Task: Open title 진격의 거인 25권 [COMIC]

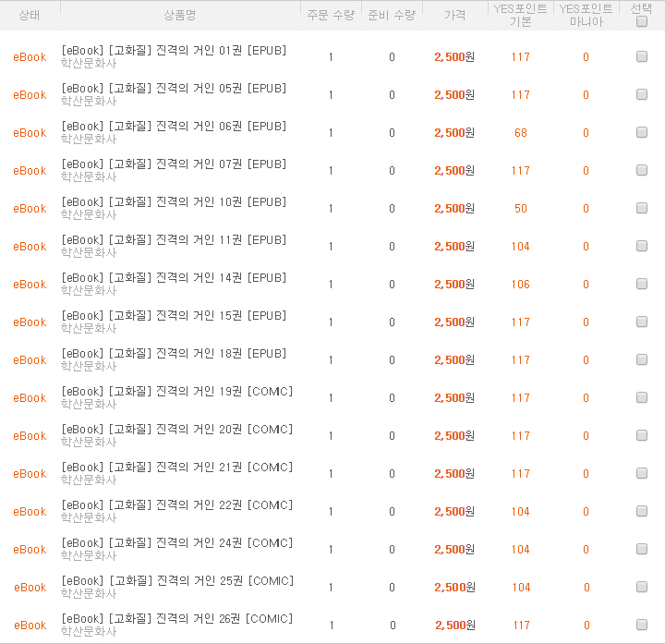Action: click(x=177, y=580)
